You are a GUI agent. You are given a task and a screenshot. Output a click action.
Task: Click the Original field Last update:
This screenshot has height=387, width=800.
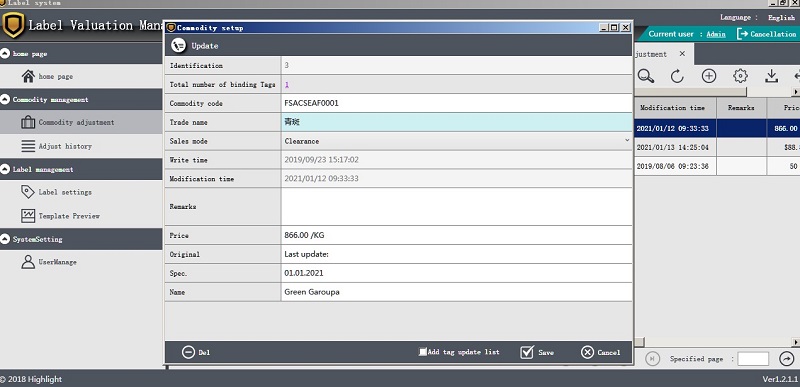(457, 254)
